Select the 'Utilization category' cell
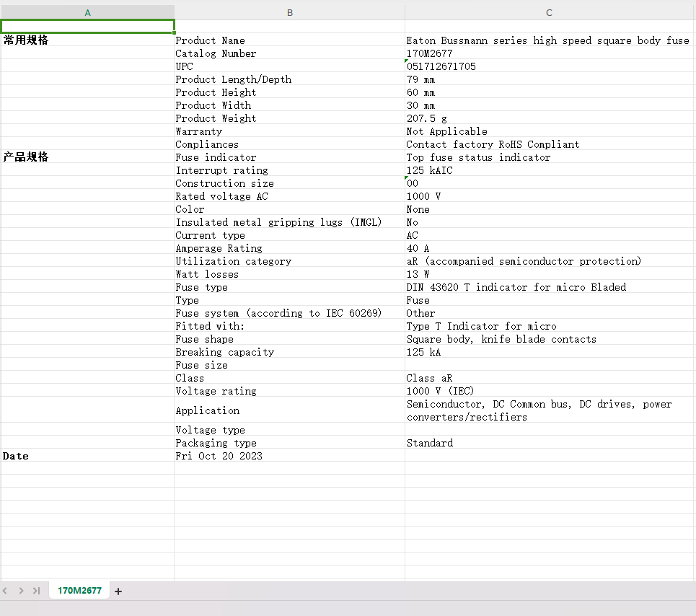 point(289,261)
